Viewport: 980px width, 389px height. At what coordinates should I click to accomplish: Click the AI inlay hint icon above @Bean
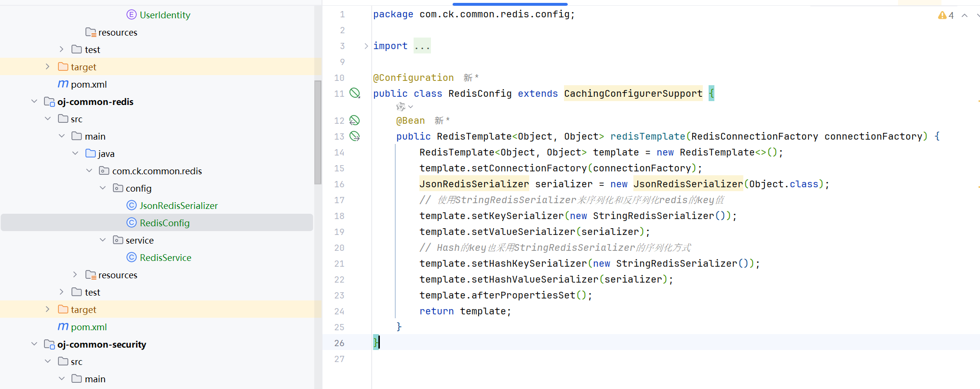click(x=401, y=106)
